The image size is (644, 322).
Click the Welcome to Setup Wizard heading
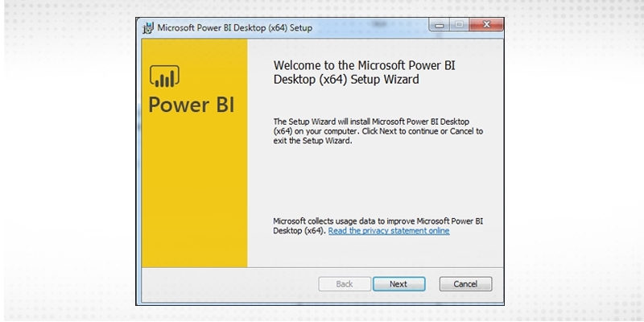click(365, 72)
